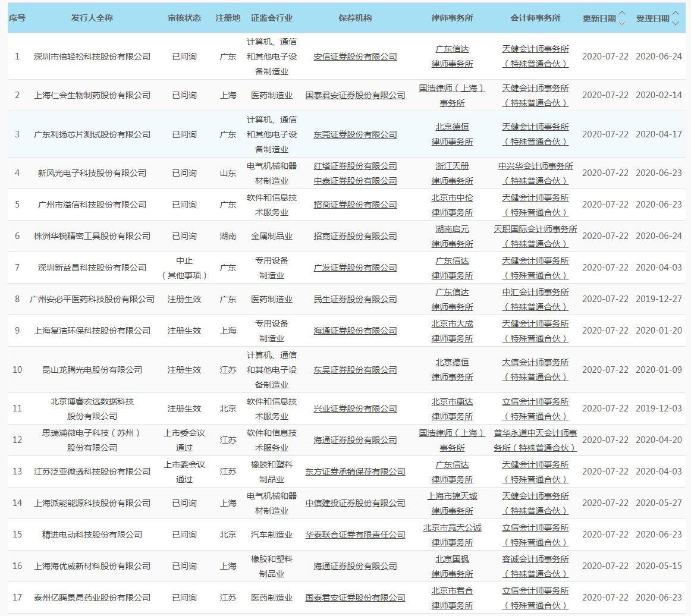The width and height of the screenshot is (691, 616).
Task: Open 兴业证券股份有限公司 sponsor link
Action: coord(355,408)
